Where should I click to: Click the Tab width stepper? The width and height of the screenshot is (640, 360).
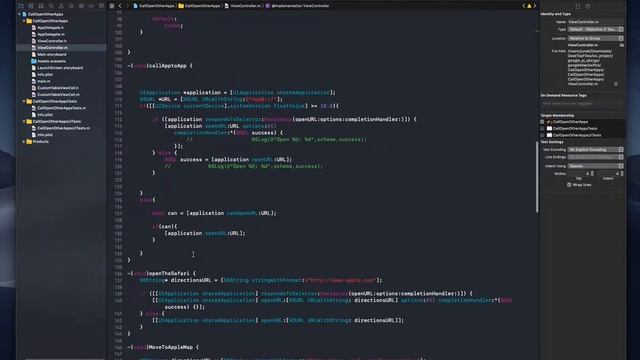click(x=592, y=174)
